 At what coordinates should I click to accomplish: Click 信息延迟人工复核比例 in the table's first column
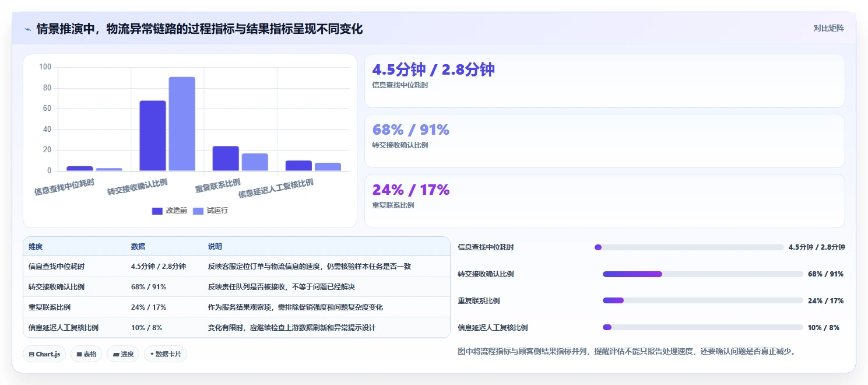[64, 328]
